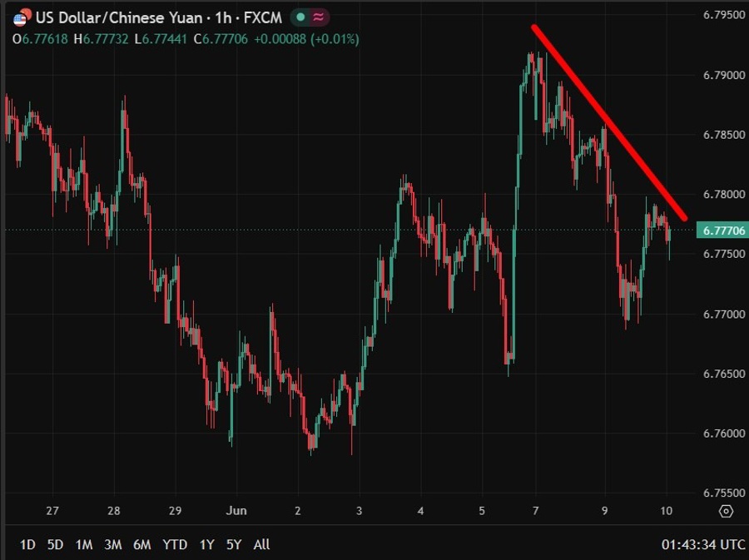Click the Jun date axis label

(236, 510)
